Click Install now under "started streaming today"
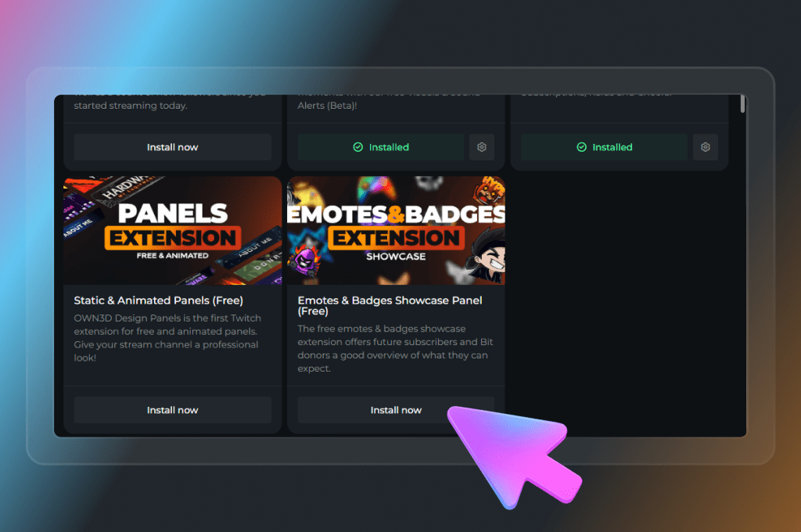Screen dimensions: 801x532 (173, 147)
